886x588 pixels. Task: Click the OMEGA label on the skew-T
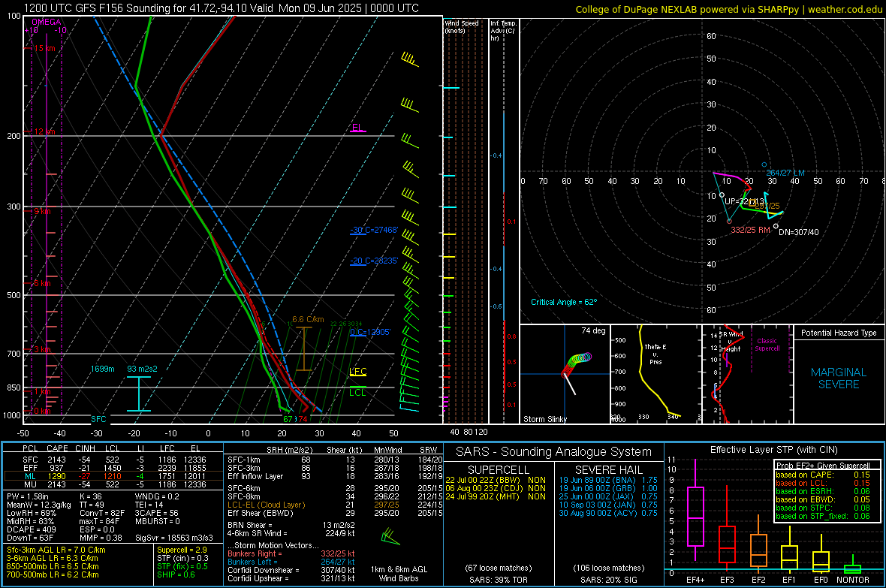pos(47,22)
